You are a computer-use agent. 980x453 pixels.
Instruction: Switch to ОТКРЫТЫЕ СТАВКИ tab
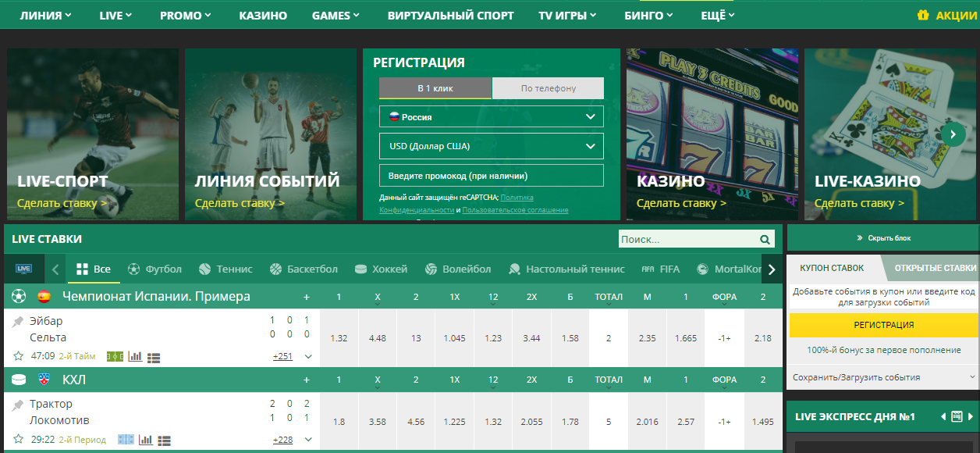pyautogui.click(x=935, y=268)
